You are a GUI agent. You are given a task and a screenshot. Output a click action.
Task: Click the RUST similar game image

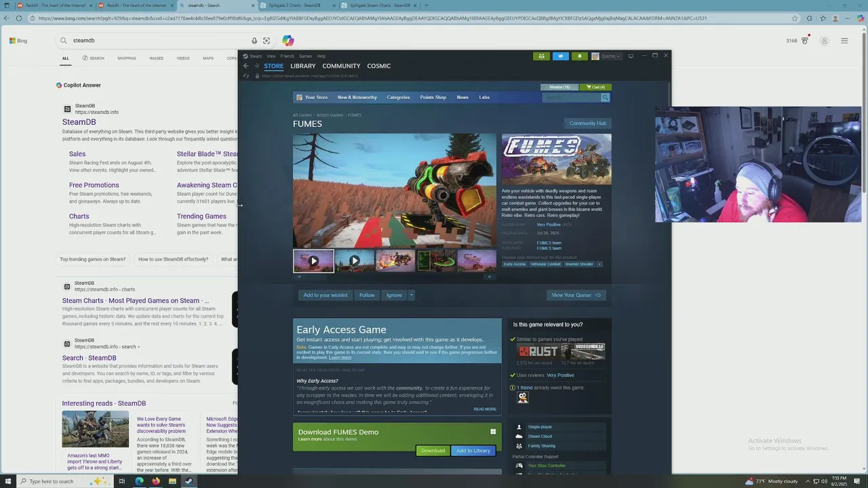(538, 351)
